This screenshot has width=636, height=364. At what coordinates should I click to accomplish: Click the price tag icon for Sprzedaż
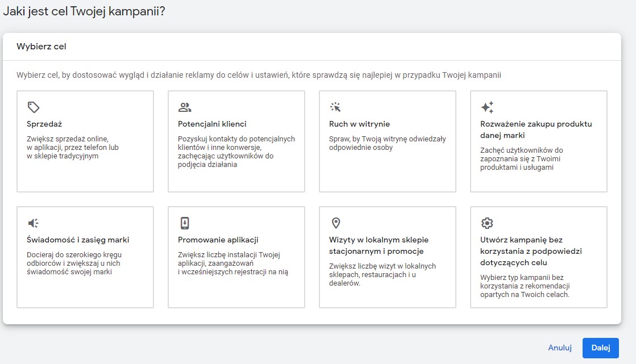[34, 107]
